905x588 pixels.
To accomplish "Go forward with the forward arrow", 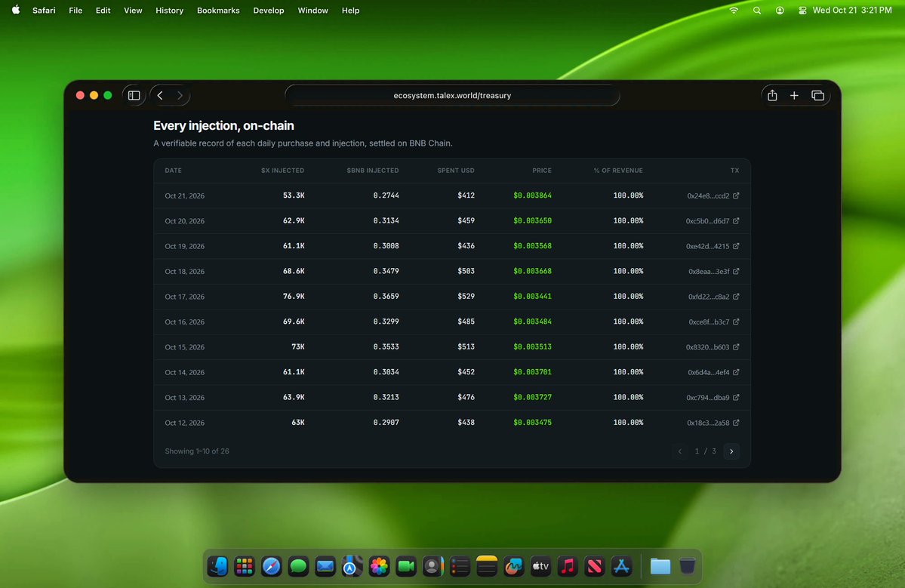I will [x=180, y=95].
